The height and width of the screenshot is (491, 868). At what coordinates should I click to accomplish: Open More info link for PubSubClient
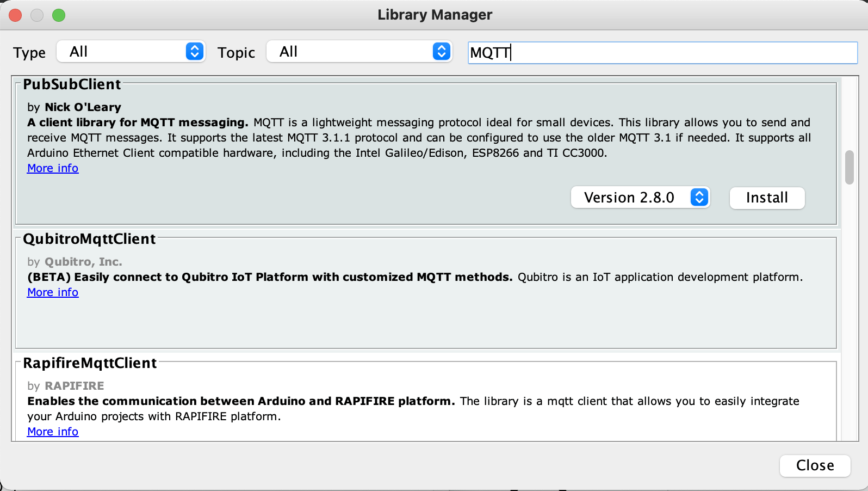(53, 168)
